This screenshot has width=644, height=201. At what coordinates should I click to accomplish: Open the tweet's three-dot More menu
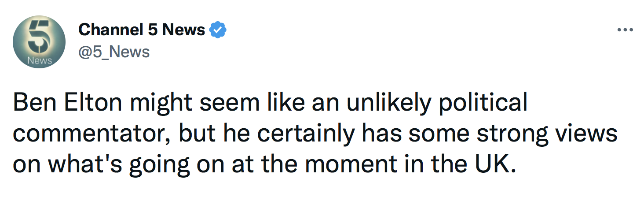tap(625, 30)
